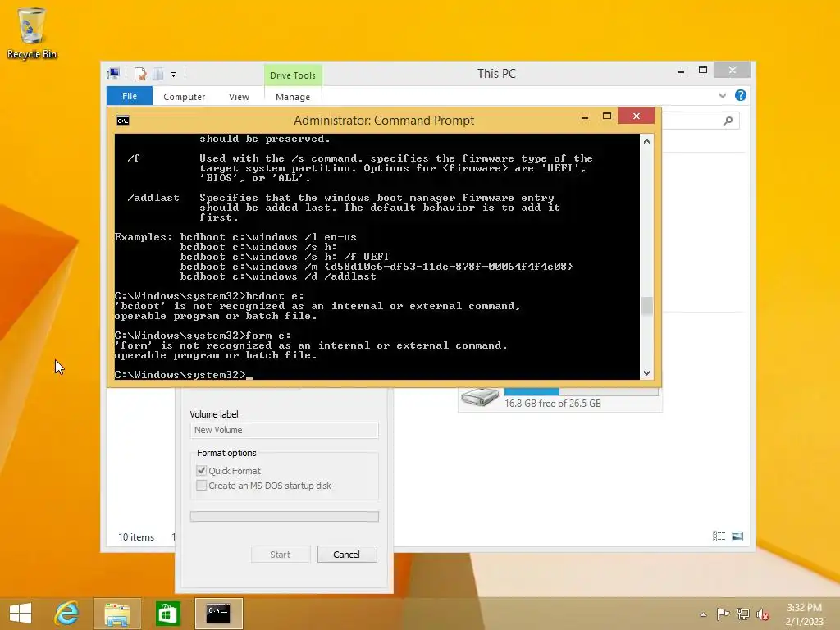840x630 pixels.
Task: Minimize the This PC window
Action: [680, 71]
